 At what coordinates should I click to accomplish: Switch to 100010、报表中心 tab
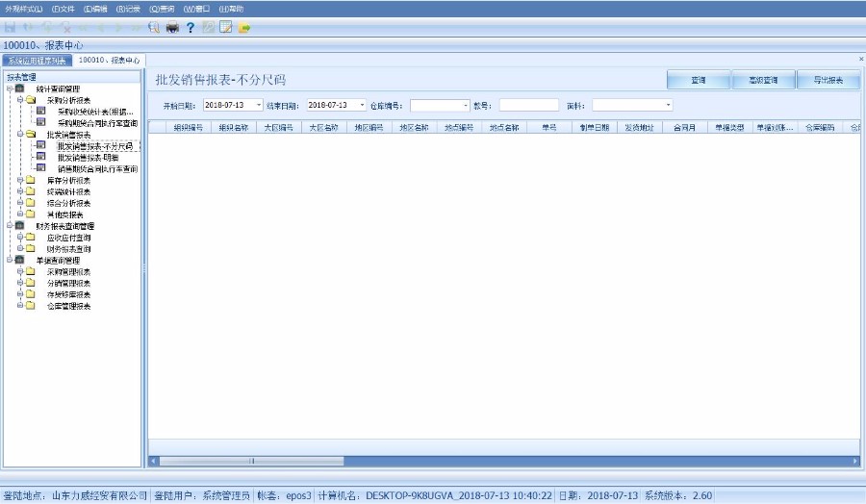pyautogui.click(x=109, y=61)
